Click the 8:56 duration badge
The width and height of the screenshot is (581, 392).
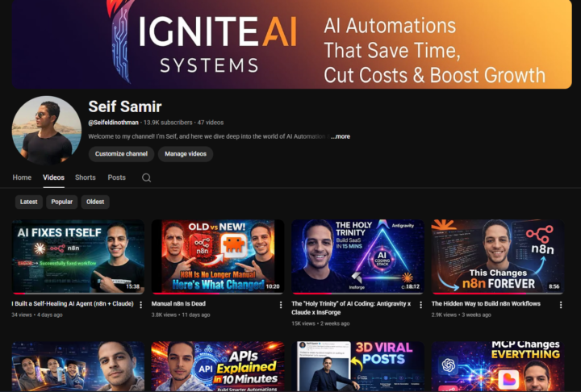coord(554,286)
